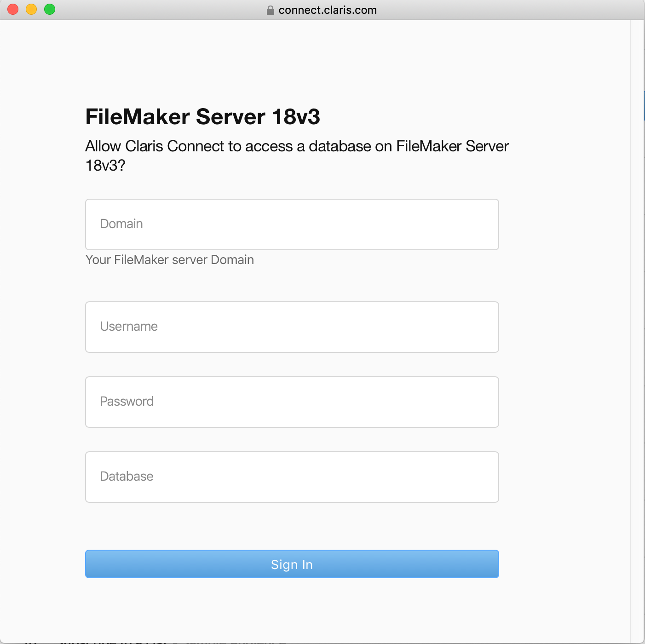Click the Domain input field
Image resolution: width=645 pixels, height=644 pixels.
click(292, 224)
